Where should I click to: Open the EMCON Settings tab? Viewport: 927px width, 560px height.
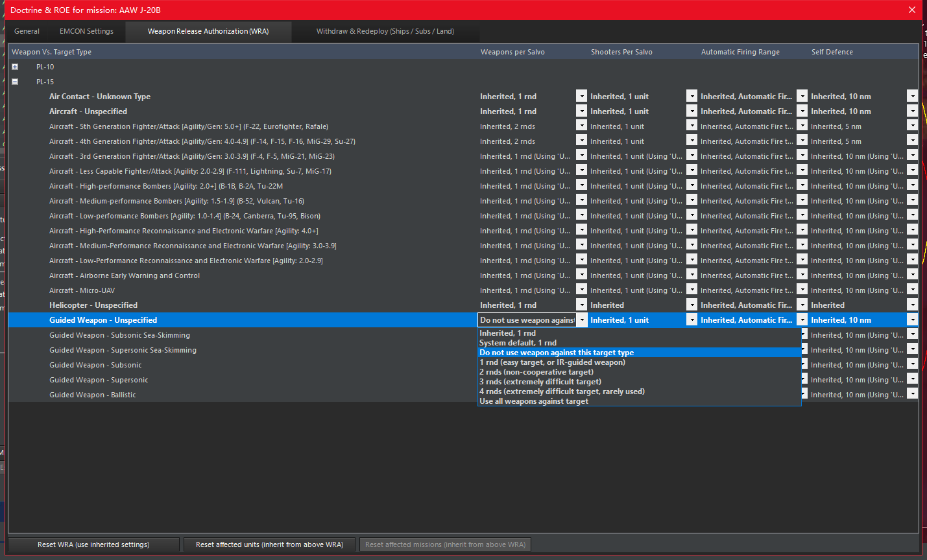click(x=86, y=31)
